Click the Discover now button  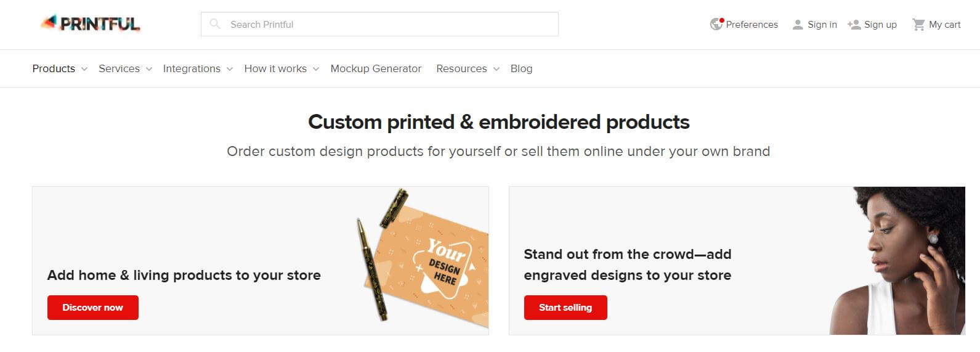(93, 308)
